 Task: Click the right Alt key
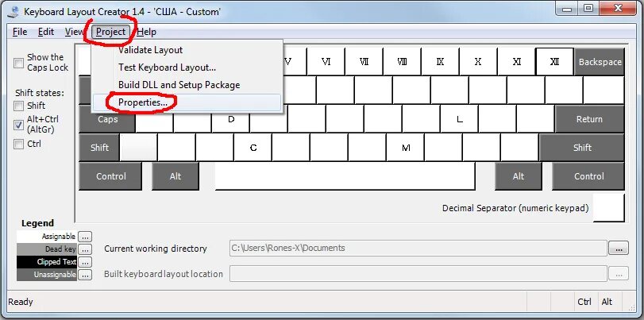tap(519, 176)
